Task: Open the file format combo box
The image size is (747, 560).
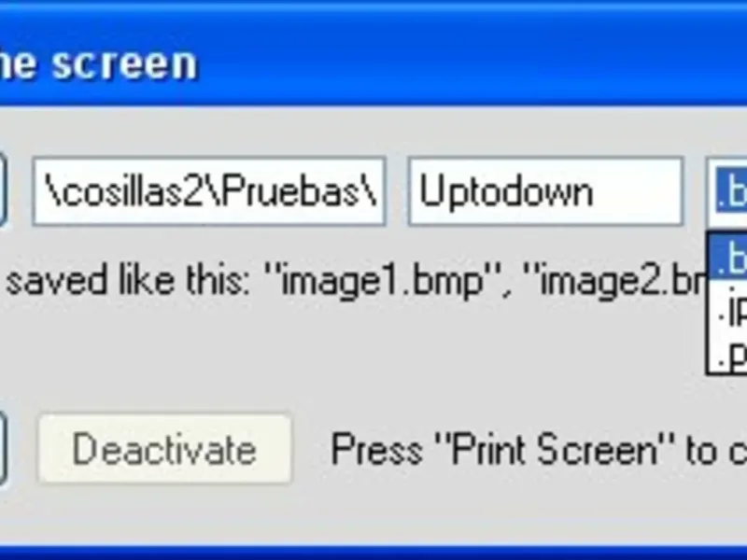Action: pyautogui.click(x=727, y=191)
